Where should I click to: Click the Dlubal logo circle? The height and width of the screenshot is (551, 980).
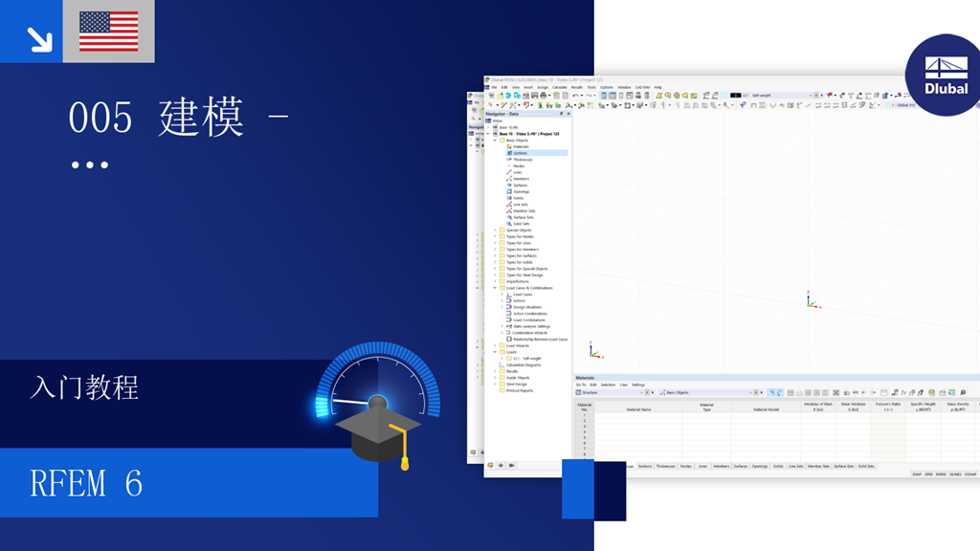[945, 75]
